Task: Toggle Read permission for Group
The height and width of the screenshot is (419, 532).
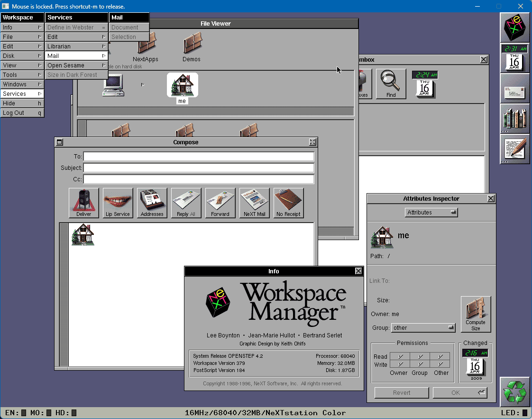Action: pyautogui.click(x=420, y=356)
